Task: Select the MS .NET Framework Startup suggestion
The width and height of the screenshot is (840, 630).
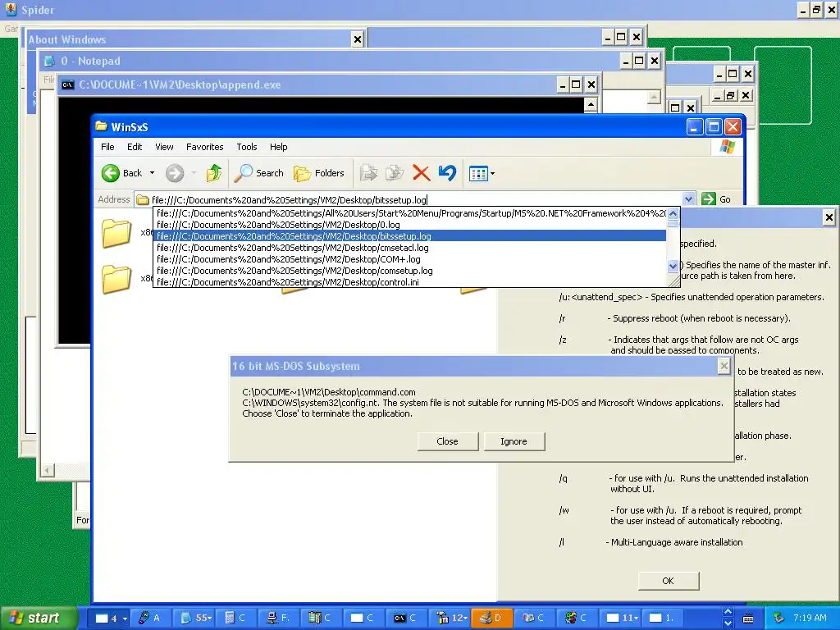Action: coord(410,213)
